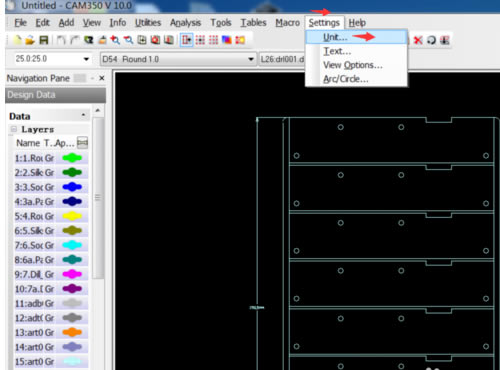The image size is (500, 370).
Task: Open the Add menu
Action: click(x=66, y=23)
